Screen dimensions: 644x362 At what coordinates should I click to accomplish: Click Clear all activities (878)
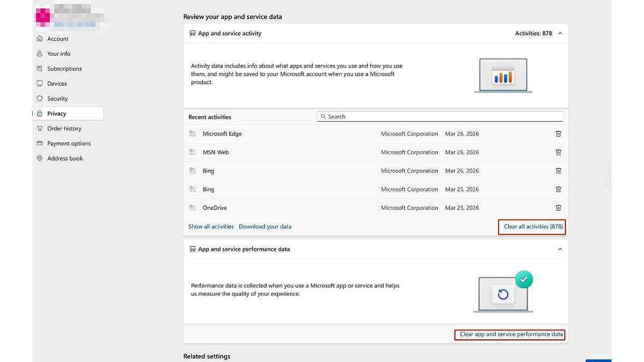point(532,226)
